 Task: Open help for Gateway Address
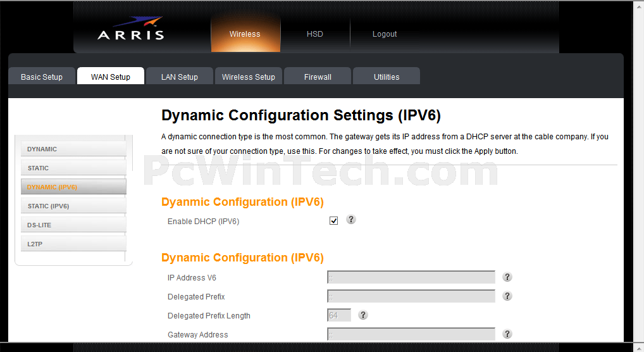click(507, 334)
